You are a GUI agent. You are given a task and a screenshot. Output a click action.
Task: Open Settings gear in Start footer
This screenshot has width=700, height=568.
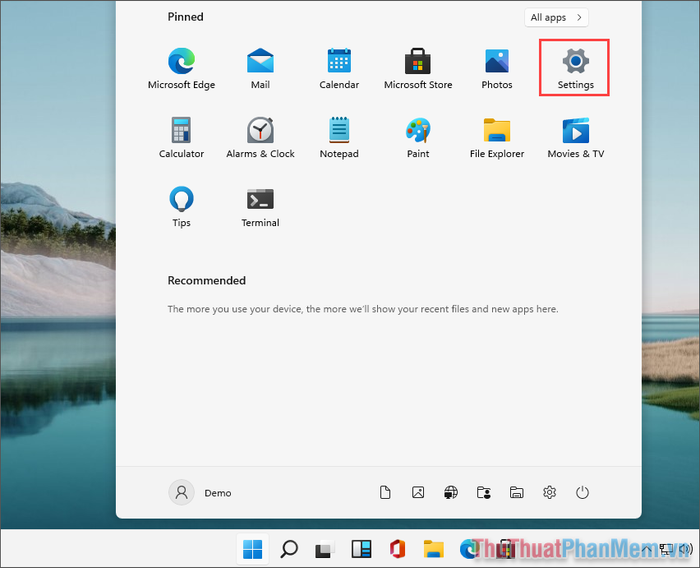(550, 493)
